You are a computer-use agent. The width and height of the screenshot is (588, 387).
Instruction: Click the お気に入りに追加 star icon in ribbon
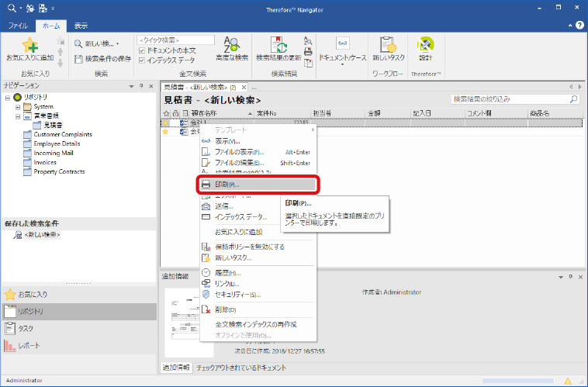(29, 45)
